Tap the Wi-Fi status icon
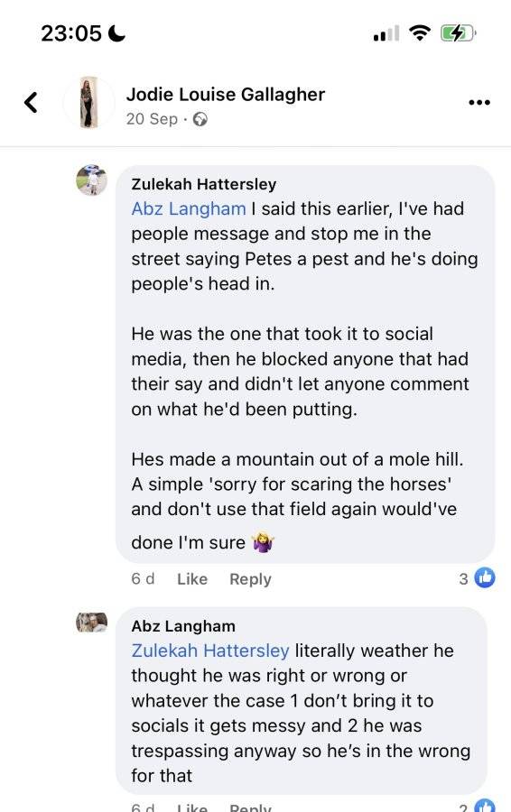 click(420, 33)
